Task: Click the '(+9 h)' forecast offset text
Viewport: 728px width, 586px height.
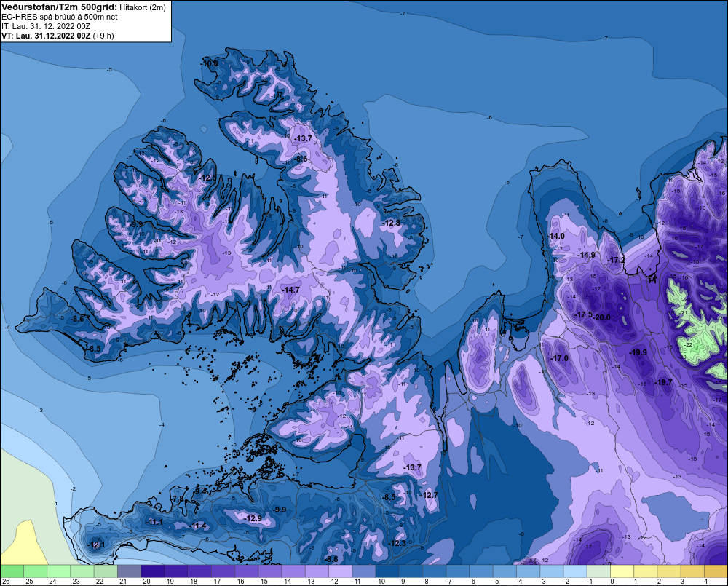Action: [103, 36]
